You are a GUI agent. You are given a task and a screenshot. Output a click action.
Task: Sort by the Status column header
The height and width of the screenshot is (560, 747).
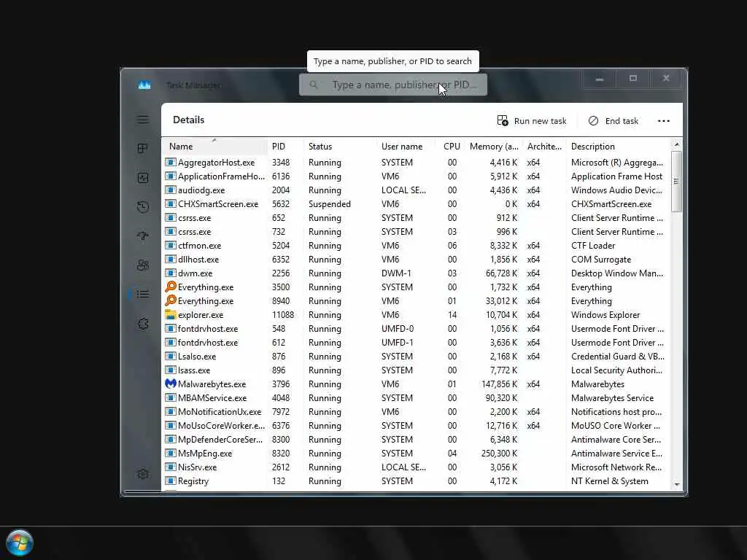pos(340,146)
